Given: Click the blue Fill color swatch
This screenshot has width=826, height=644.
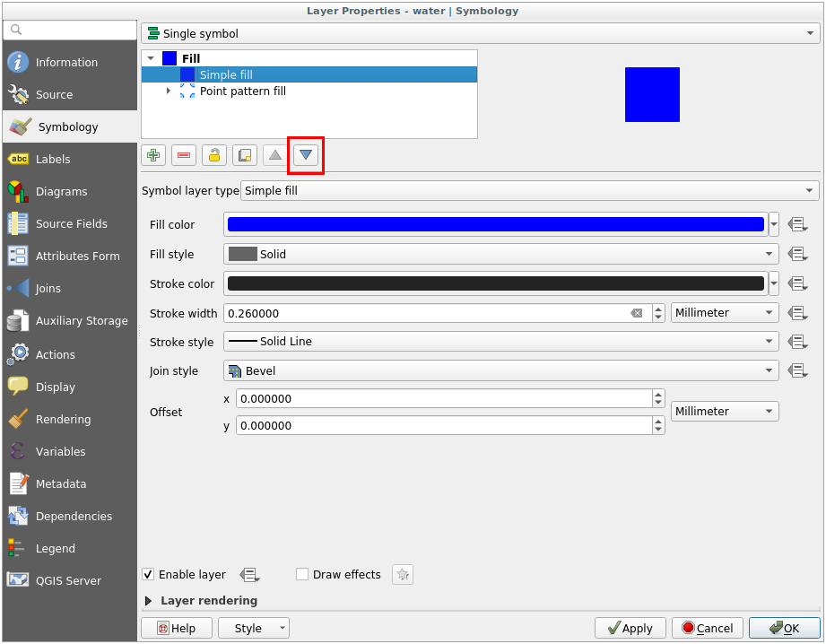Looking at the screenshot, I should click(x=495, y=224).
